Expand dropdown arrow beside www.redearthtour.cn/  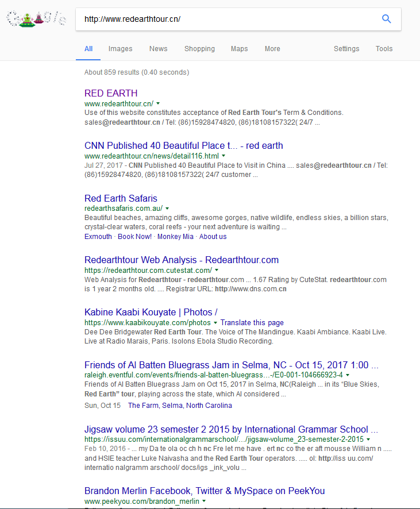coord(158,103)
